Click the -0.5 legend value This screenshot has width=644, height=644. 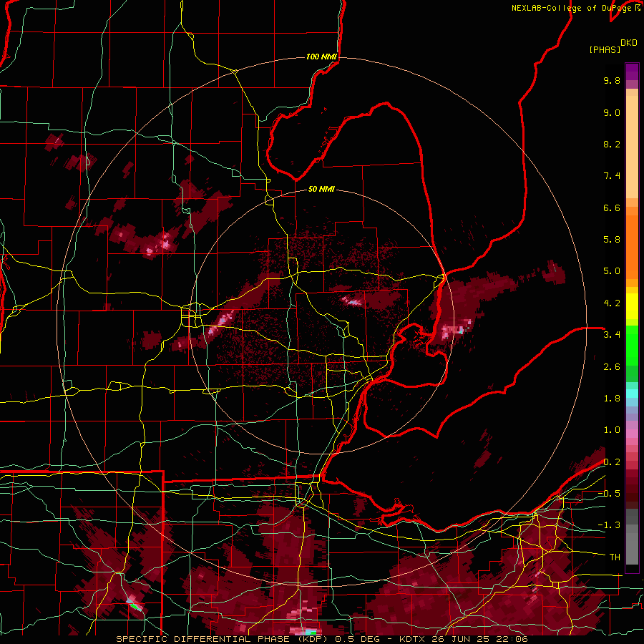(x=609, y=494)
